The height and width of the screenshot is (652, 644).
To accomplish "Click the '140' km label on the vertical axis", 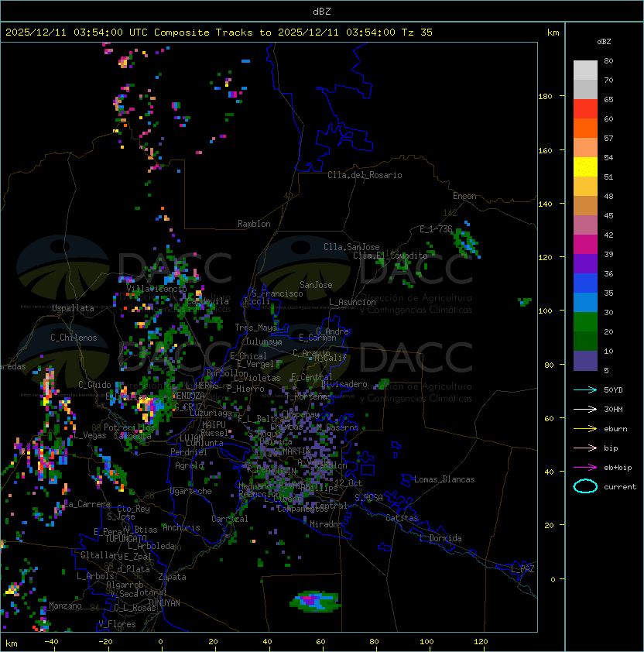I will point(545,204).
